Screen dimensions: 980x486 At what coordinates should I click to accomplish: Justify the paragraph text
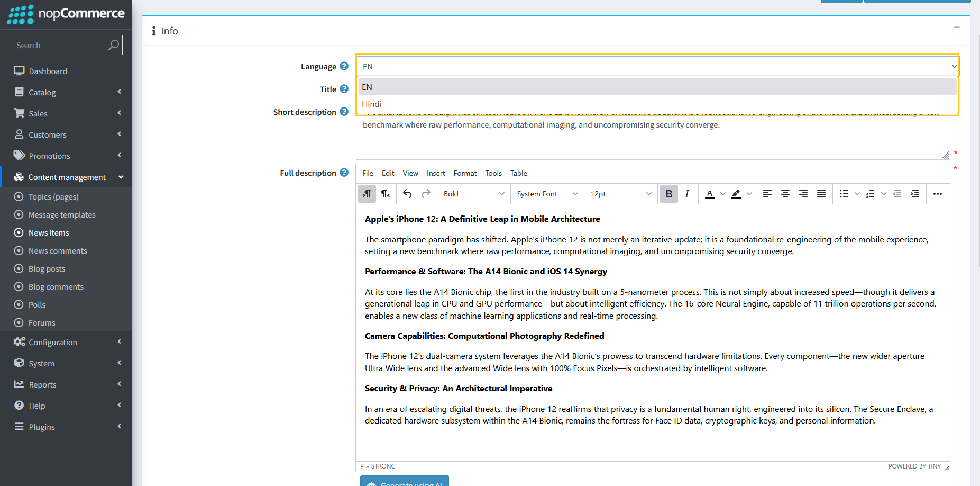pos(821,194)
